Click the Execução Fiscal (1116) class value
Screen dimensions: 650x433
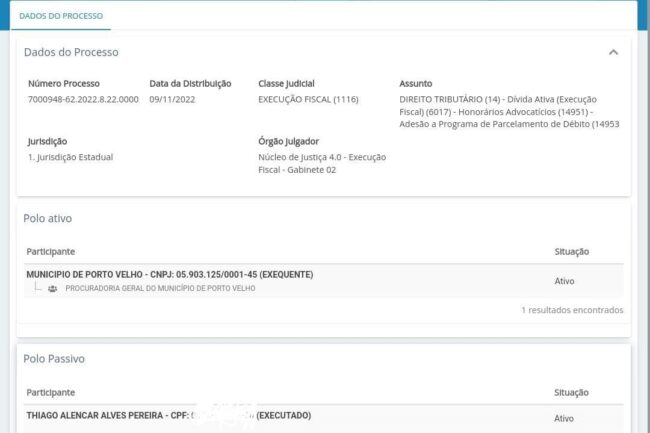(308, 100)
